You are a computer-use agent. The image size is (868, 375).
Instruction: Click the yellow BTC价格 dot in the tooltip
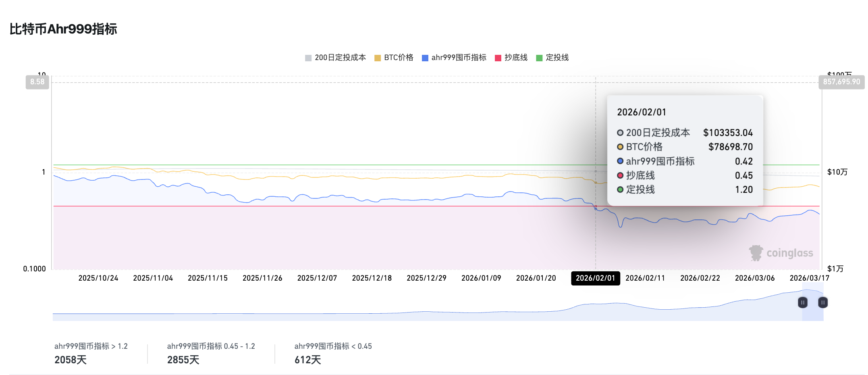(x=620, y=147)
